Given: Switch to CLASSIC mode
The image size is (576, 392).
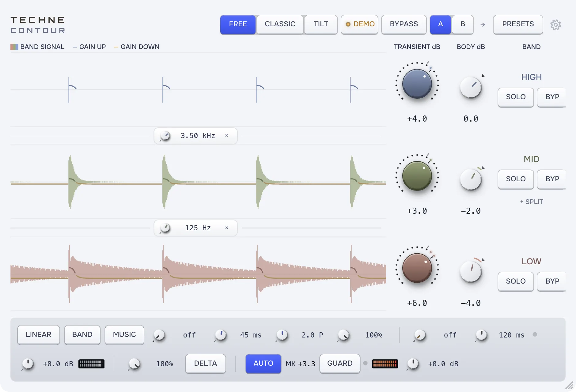Looking at the screenshot, I should pos(280,24).
